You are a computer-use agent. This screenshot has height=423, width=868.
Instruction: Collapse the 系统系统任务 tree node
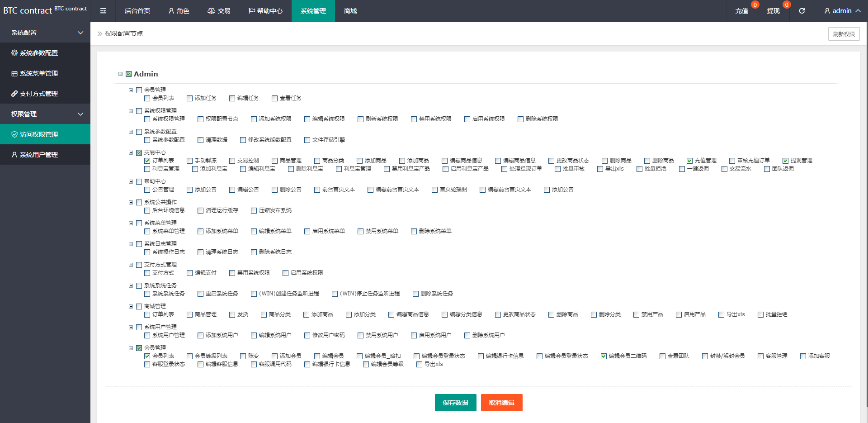(x=131, y=285)
